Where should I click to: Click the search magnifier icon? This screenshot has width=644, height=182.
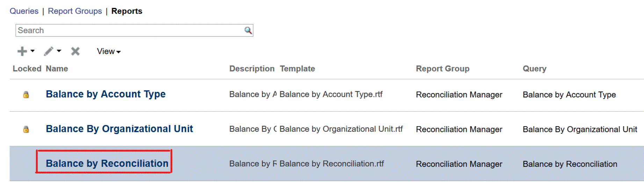(x=248, y=30)
